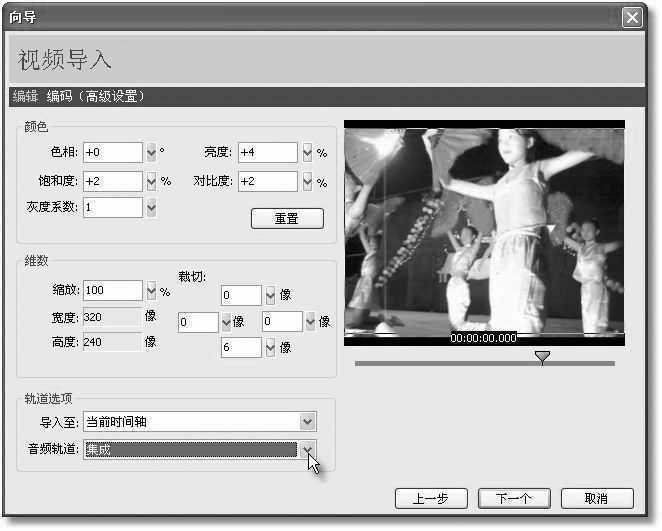Click the reset (重置) button

[286, 218]
